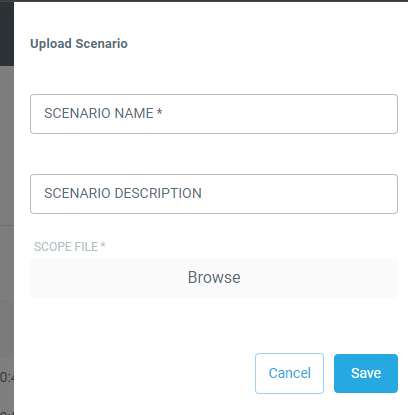
Task: Select the outlined Cancel button
Action: [289, 373]
